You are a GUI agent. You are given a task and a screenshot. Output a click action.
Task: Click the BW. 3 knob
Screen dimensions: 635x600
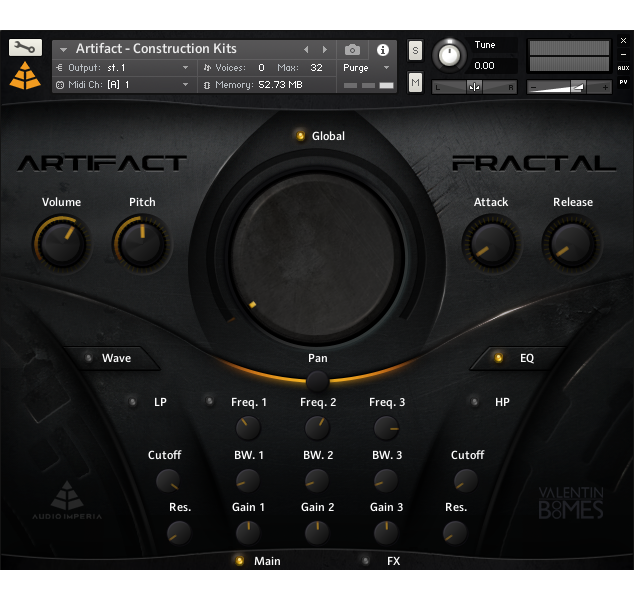386,481
